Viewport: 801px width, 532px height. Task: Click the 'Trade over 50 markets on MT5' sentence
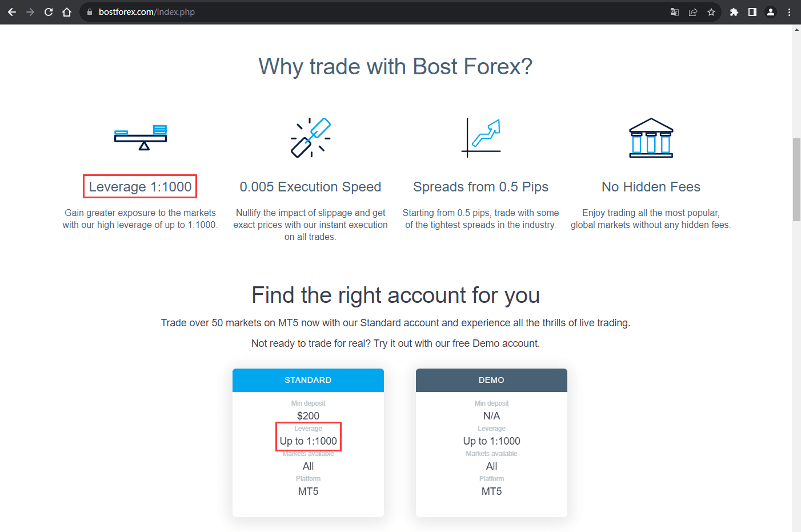point(395,323)
